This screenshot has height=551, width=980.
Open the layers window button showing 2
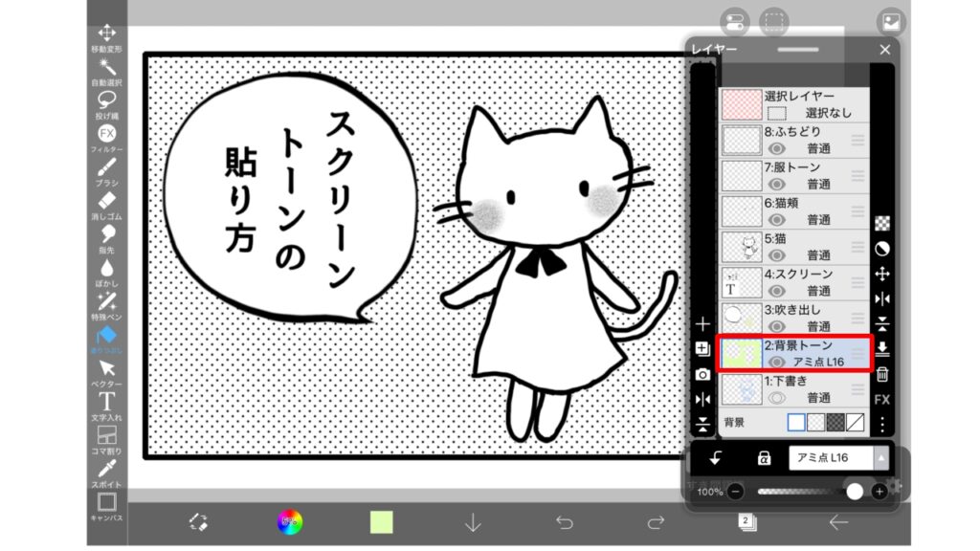point(744,521)
